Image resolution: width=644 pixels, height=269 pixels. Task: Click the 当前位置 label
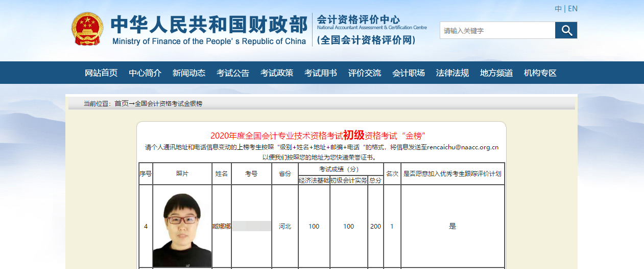97,103
